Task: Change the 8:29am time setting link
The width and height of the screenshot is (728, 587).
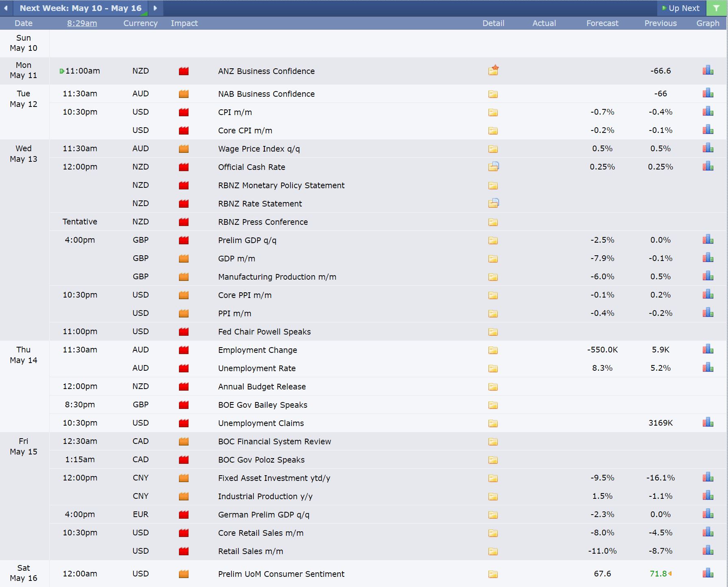Action: point(82,23)
